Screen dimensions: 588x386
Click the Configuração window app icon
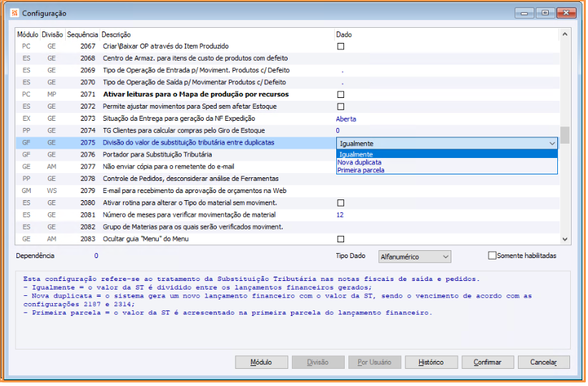(x=14, y=13)
